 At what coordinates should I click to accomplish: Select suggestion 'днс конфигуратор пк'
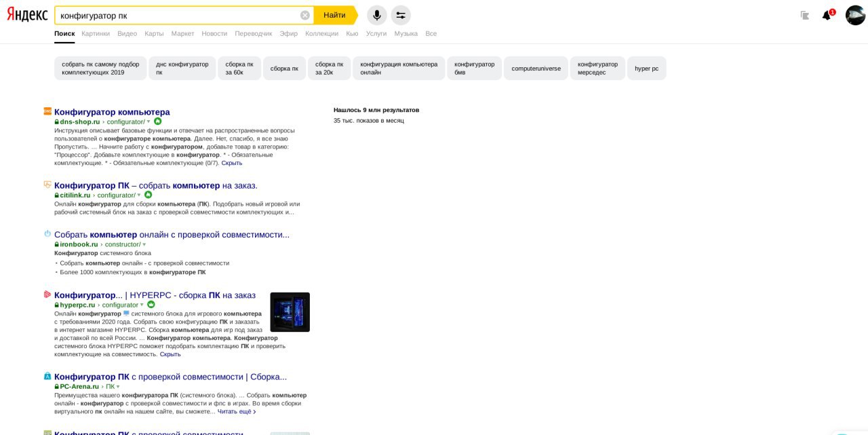click(x=182, y=68)
